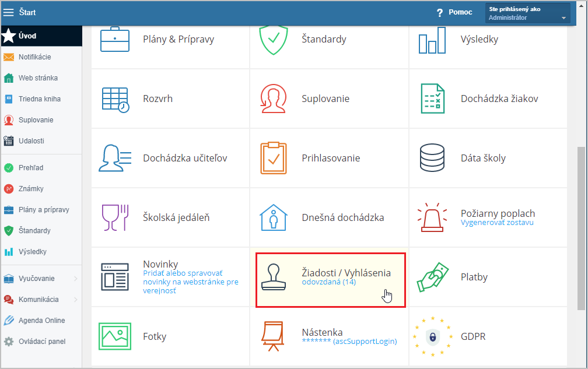Viewport: 588px width, 369px height.
Task: Click the Dnešná dochádzka house icon
Action: point(274,217)
